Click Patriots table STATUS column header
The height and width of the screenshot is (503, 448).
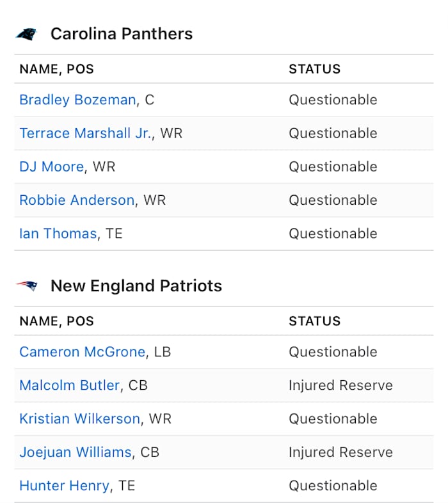[314, 321]
